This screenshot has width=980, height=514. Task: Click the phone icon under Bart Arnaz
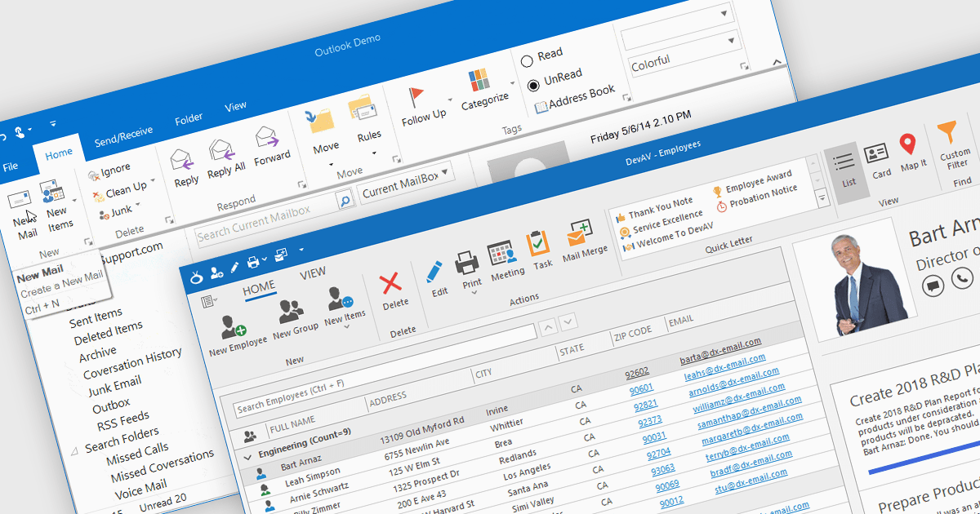(964, 280)
